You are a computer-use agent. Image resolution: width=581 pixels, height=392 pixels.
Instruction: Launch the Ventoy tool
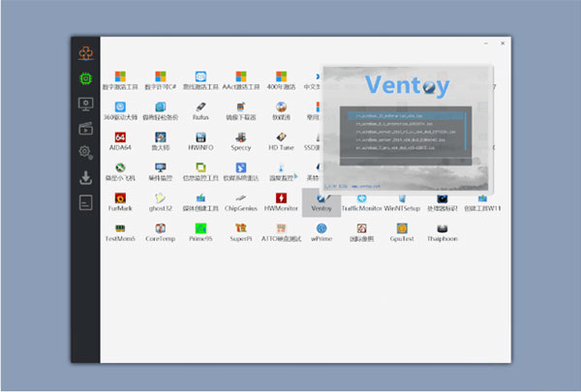point(322,200)
